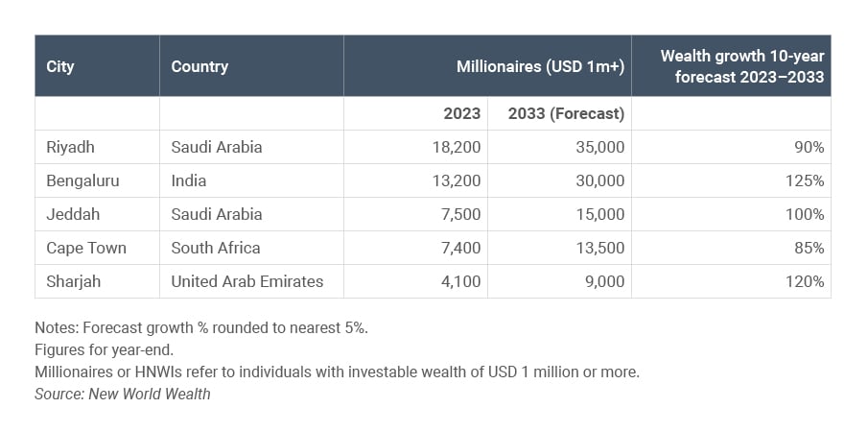
Task: Select the South Africa country cell
Action: coord(216,248)
